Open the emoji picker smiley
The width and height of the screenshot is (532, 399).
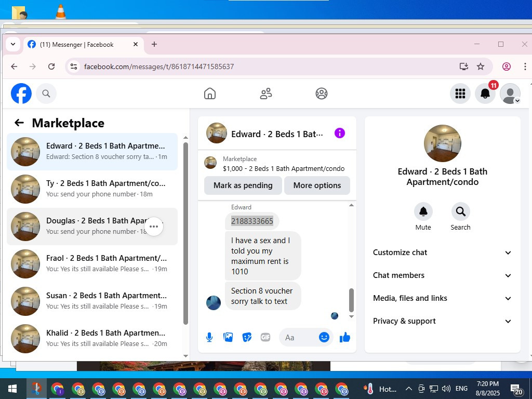324,337
